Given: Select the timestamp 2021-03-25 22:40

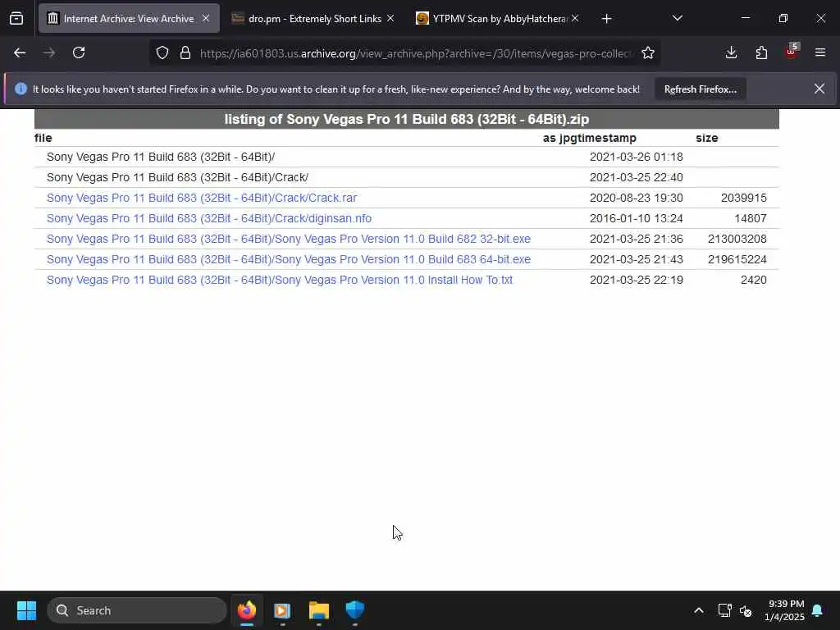Looking at the screenshot, I should [x=636, y=177].
